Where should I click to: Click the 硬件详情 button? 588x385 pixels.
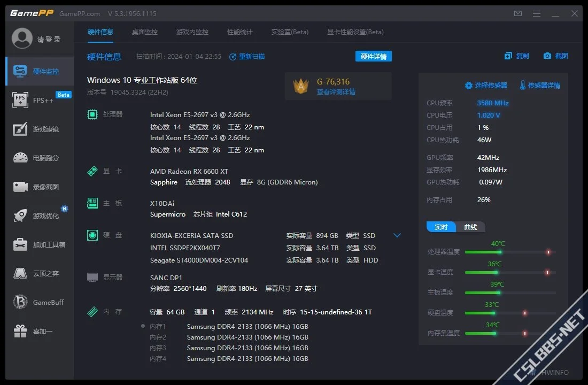tap(374, 56)
